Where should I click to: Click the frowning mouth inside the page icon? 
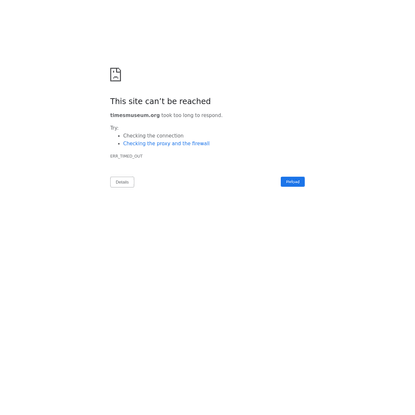click(116, 77)
